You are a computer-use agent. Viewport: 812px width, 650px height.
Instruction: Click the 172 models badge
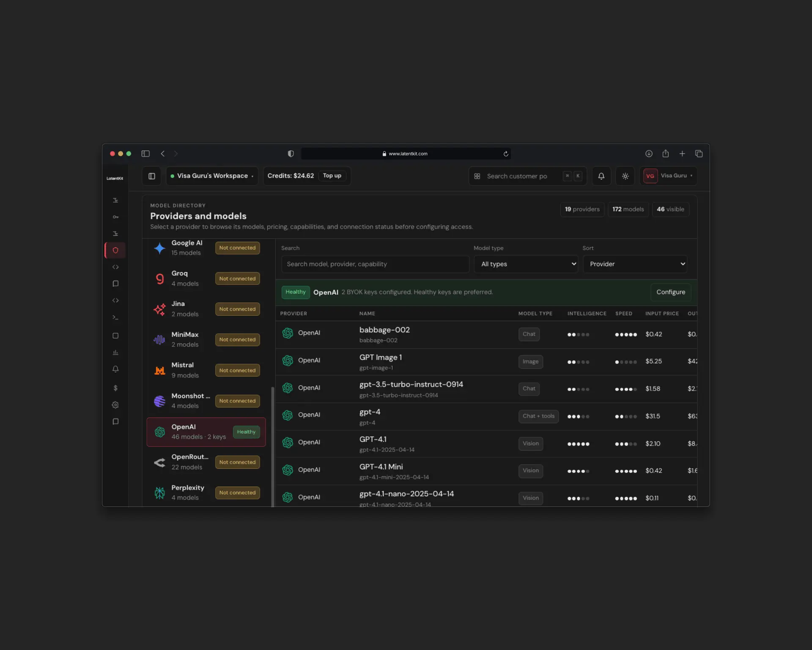click(x=628, y=209)
